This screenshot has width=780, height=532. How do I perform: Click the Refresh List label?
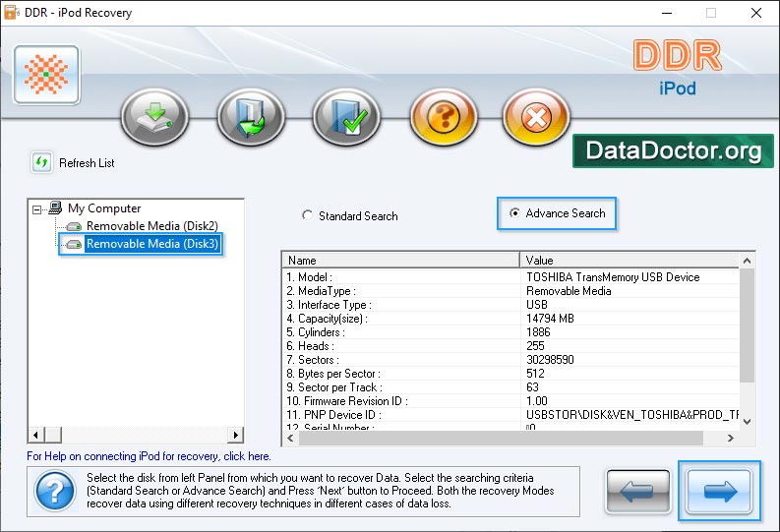click(87, 163)
